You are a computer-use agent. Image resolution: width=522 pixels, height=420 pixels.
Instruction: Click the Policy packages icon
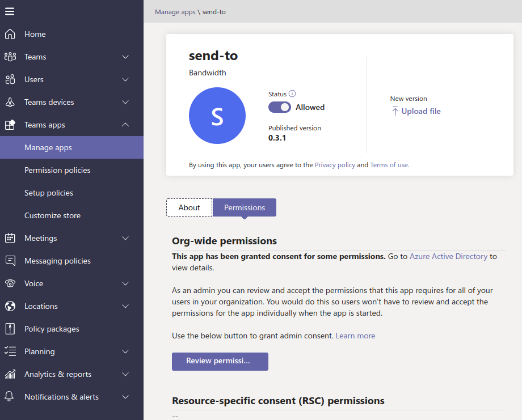10,329
